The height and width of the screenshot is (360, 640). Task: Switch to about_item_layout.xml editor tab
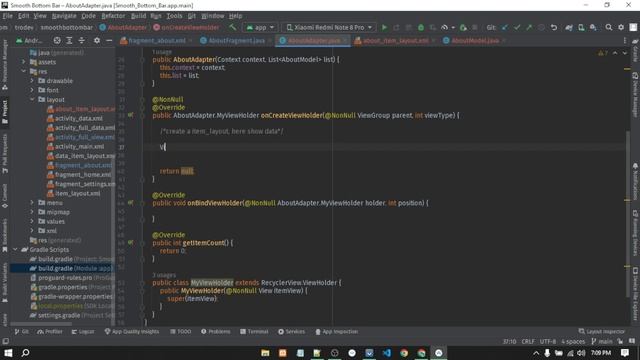[x=396, y=40]
